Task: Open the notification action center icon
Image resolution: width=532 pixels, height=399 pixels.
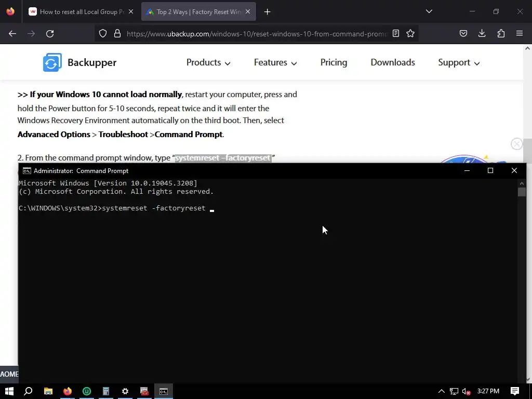Action: point(515,391)
